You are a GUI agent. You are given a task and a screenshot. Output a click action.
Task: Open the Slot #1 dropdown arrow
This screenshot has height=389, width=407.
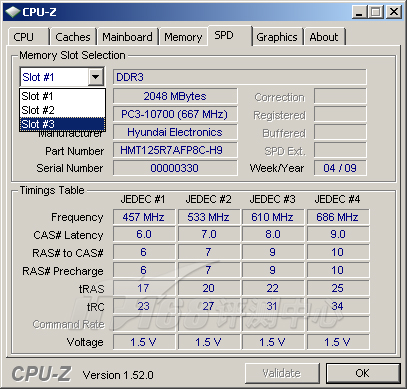point(96,77)
